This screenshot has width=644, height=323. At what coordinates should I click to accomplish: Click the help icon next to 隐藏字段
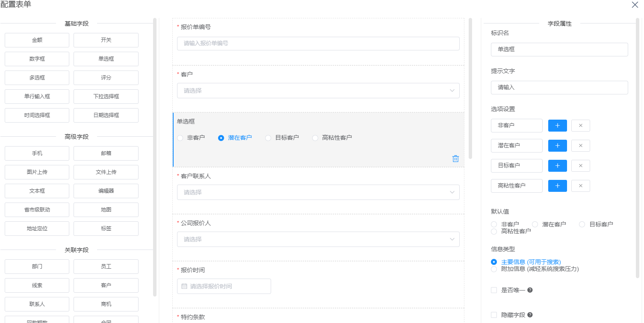coord(530,315)
